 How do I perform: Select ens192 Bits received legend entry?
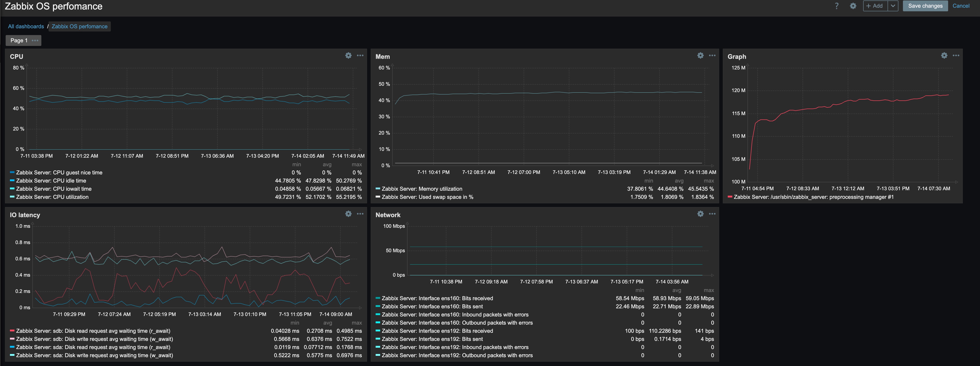tap(437, 331)
